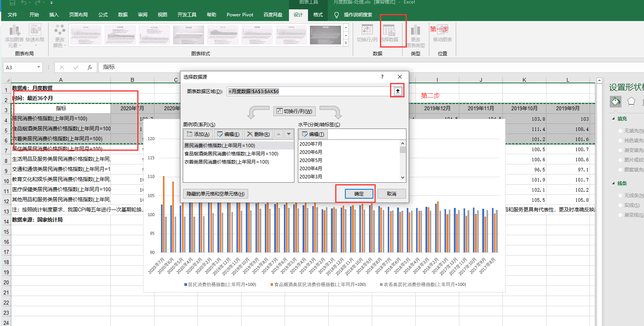Move selected series up with arrow
Screen dimensions: 644x326
279,134
